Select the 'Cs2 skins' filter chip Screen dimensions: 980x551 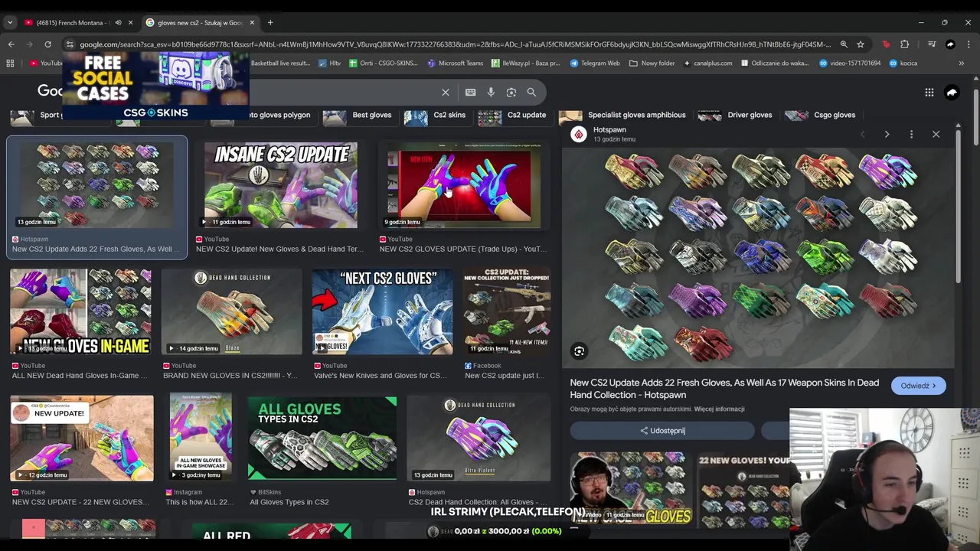(x=436, y=116)
